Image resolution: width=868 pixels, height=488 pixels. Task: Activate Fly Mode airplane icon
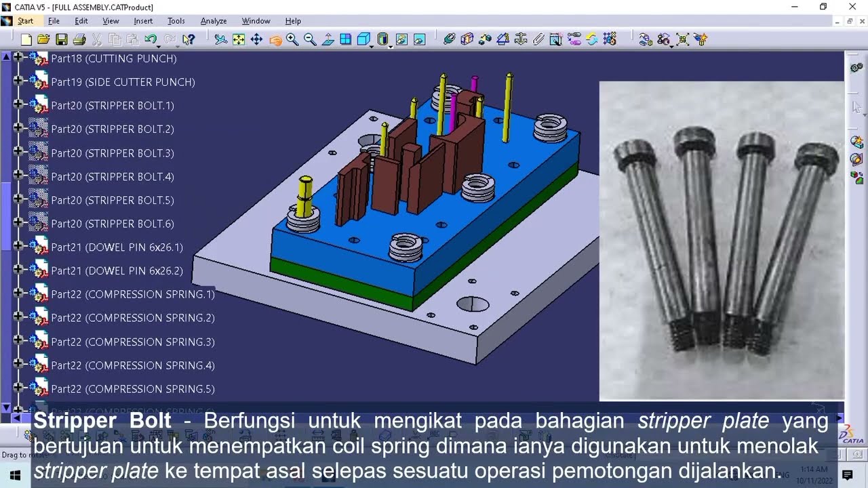221,40
